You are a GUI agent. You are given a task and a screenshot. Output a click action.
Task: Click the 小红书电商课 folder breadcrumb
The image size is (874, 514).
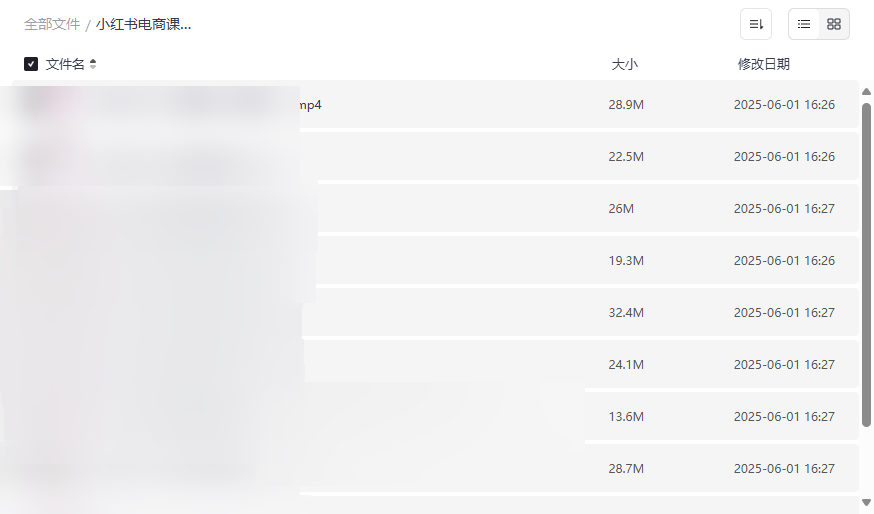143,24
